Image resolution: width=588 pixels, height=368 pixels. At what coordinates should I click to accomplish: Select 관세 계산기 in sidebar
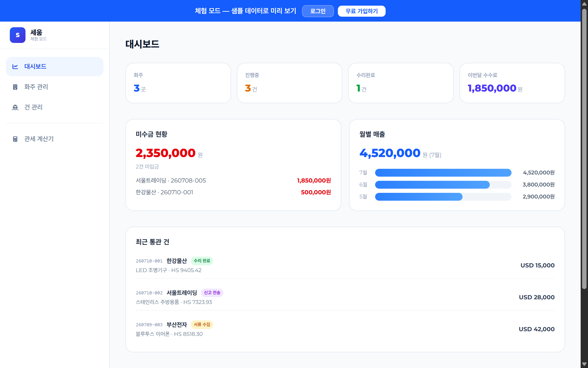55,139
